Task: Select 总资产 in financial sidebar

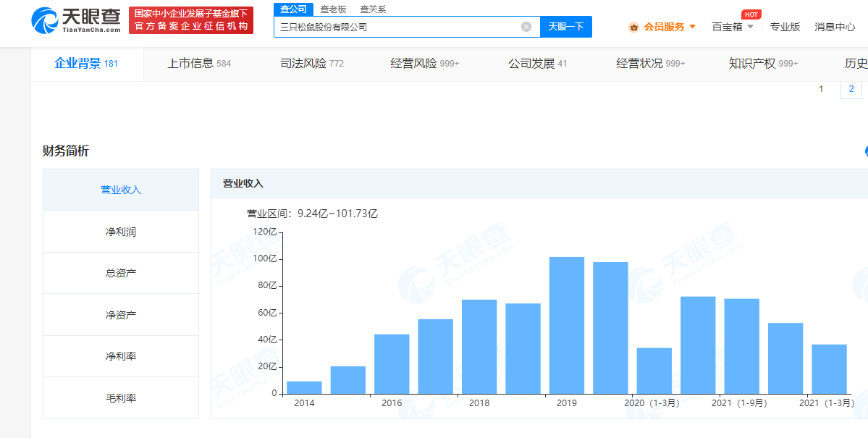Action: point(121,273)
